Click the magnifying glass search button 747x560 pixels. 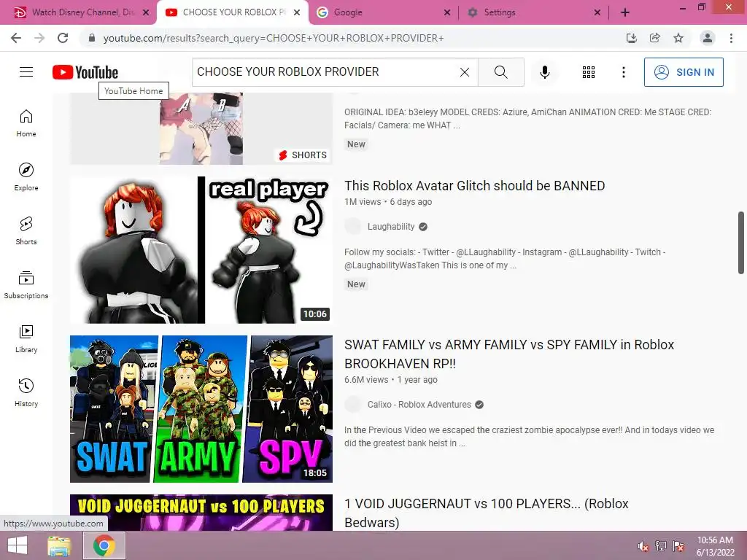(x=500, y=72)
